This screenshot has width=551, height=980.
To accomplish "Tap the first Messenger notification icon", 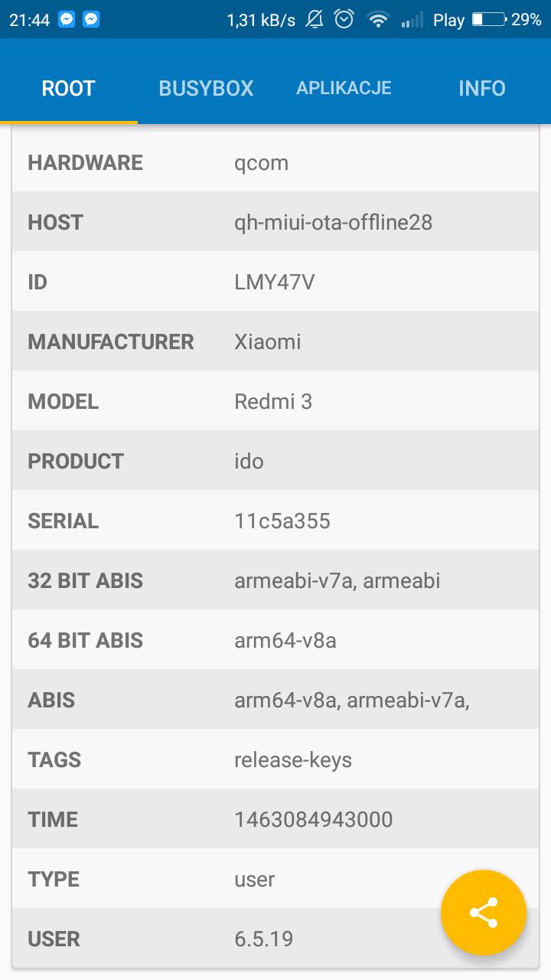I will click(x=67, y=20).
